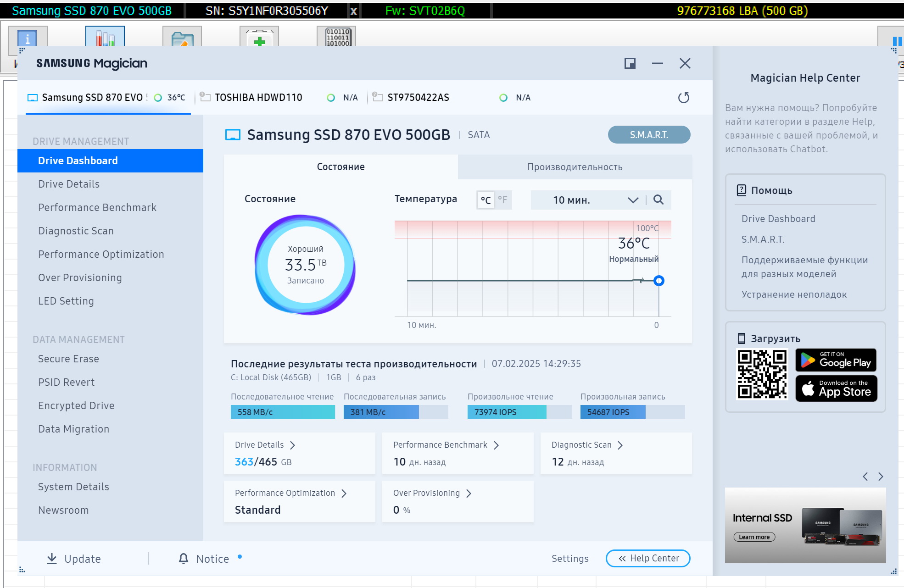Image resolution: width=904 pixels, height=588 pixels.
Task: Select the TOSHIBA HDWD110 drive tab
Action: click(x=258, y=98)
